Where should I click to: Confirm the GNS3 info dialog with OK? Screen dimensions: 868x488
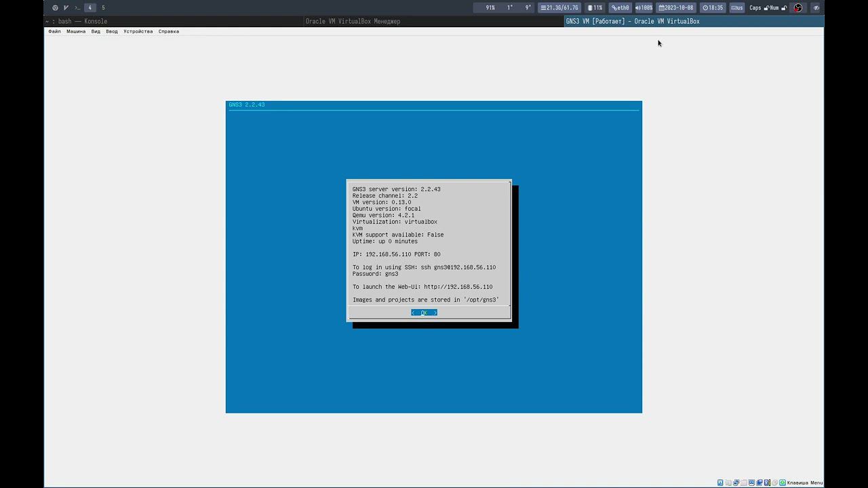pos(424,312)
